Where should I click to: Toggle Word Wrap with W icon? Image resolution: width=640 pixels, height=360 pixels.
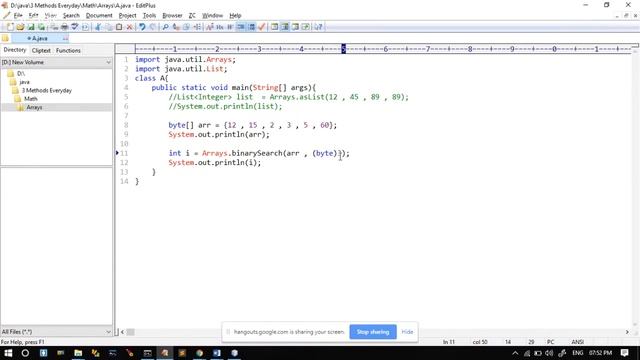tap(231, 27)
